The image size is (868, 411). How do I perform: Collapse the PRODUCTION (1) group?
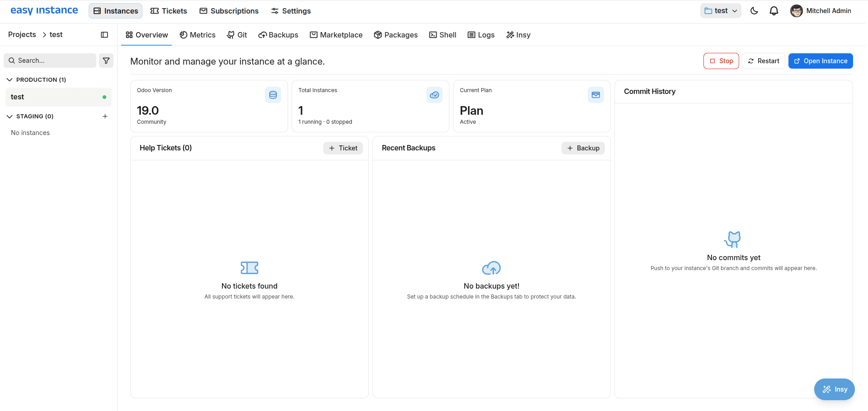point(36,79)
